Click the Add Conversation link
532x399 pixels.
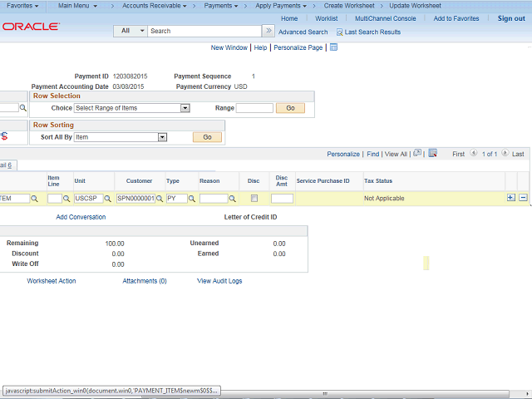(81, 217)
